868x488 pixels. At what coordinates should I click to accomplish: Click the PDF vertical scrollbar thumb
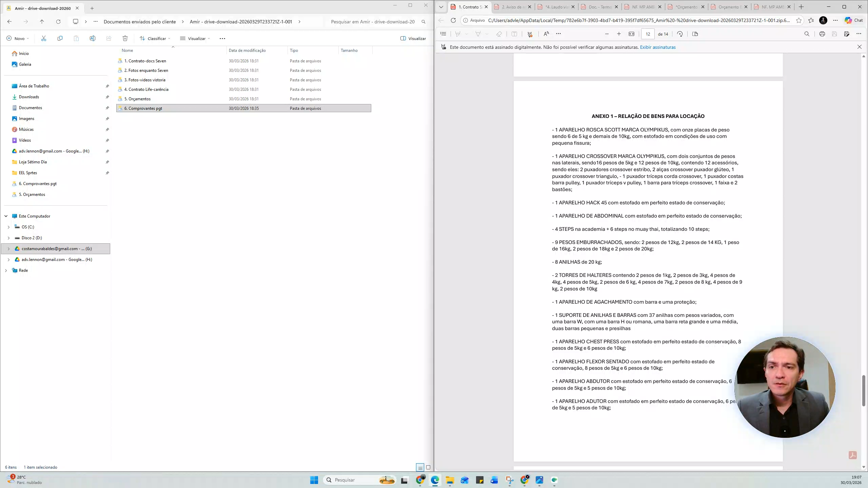(864, 390)
